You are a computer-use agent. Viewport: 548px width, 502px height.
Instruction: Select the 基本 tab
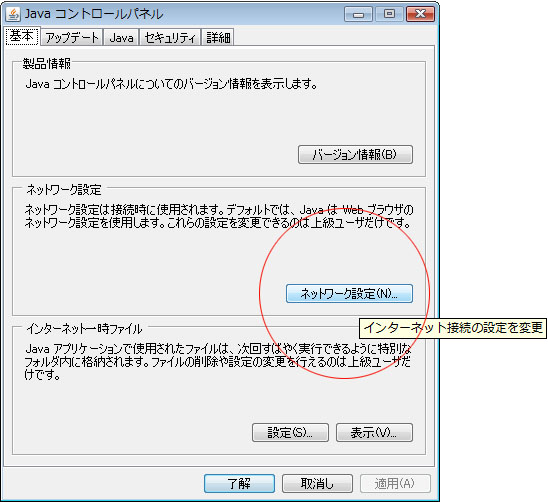pyautogui.click(x=22, y=36)
